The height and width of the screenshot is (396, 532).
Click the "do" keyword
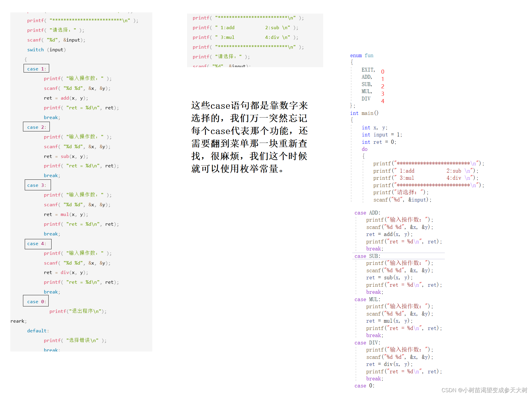point(365,149)
